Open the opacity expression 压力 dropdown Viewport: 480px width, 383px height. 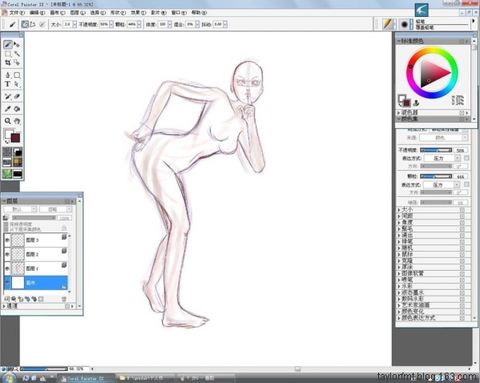tap(442, 158)
